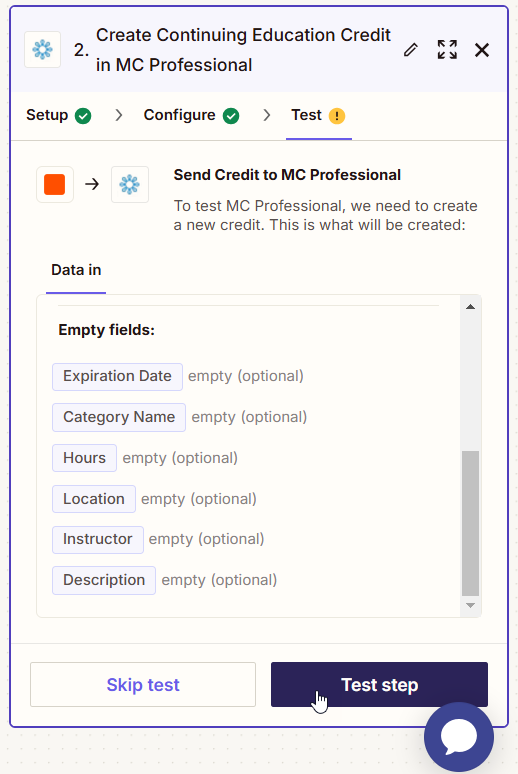Close the step editor panel
This screenshot has width=518, height=774.
tap(482, 50)
